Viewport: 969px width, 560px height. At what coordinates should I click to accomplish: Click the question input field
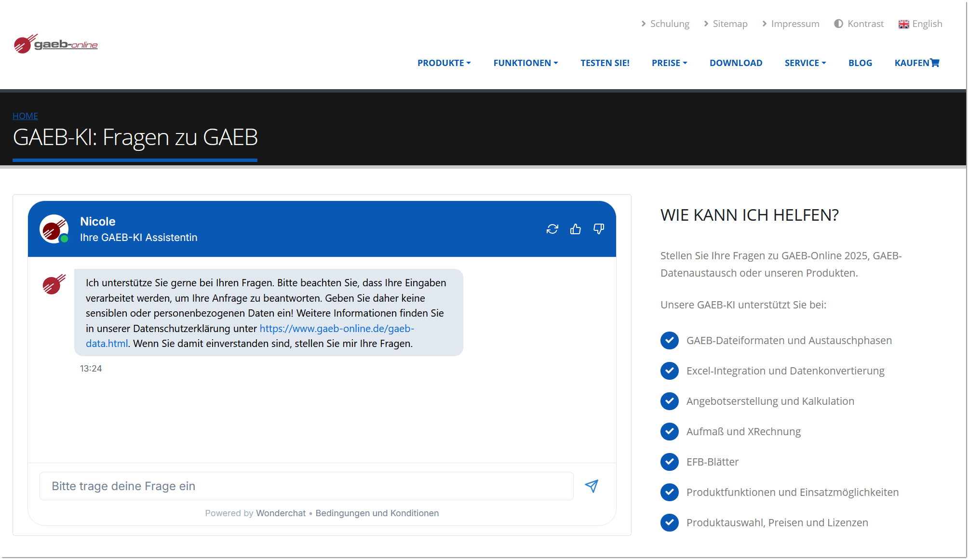coord(306,486)
